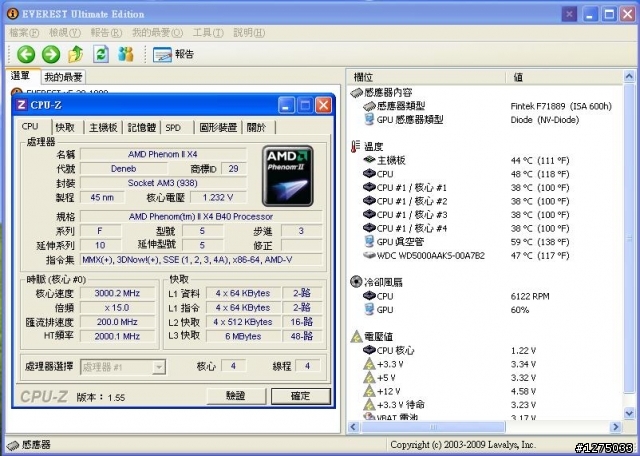Click the EVEREST info icon in title bar
Image resolution: width=640 pixels, height=456 pixels.
[13, 14]
